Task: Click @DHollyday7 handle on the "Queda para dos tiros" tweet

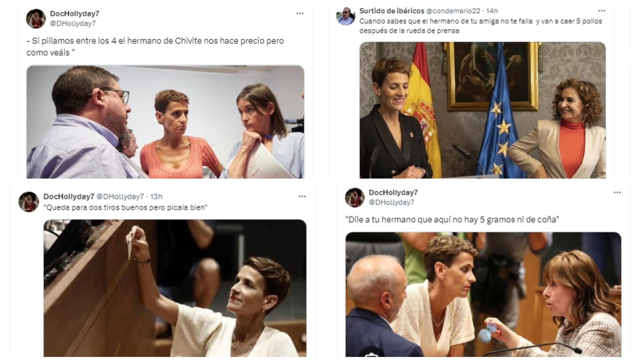Action: [120, 197]
